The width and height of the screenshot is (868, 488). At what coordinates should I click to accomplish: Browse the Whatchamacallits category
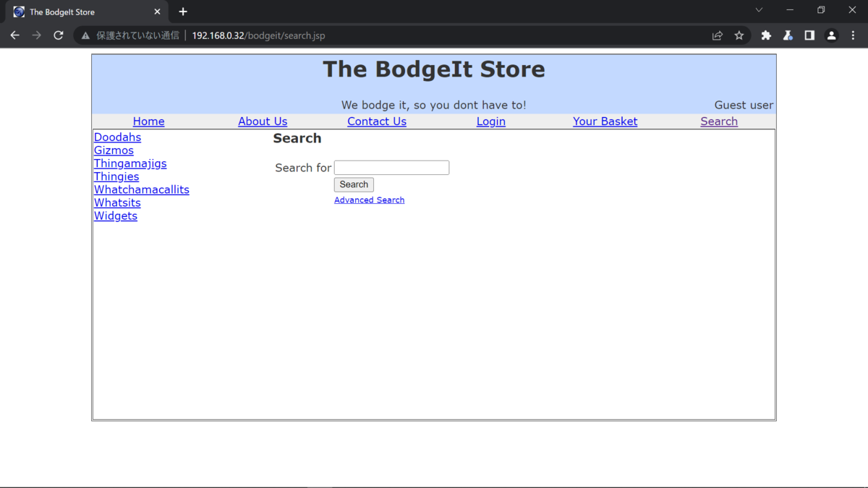click(x=142, y=189)
